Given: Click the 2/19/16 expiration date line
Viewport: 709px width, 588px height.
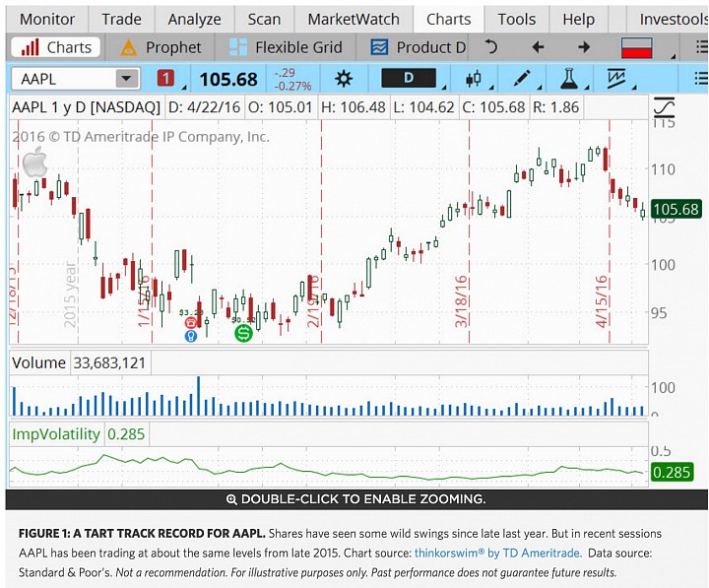Looking at the screenshot, I should coord(321,231).
